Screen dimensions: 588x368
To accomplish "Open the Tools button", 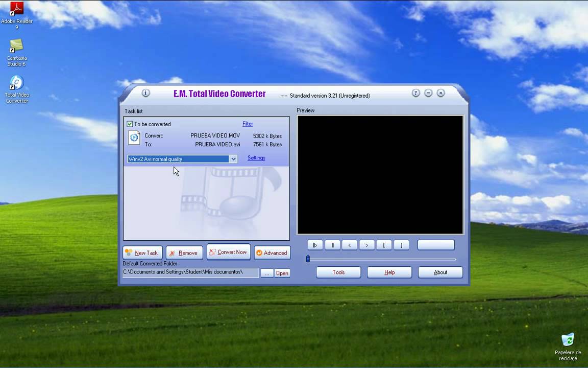I will (338, 272).
